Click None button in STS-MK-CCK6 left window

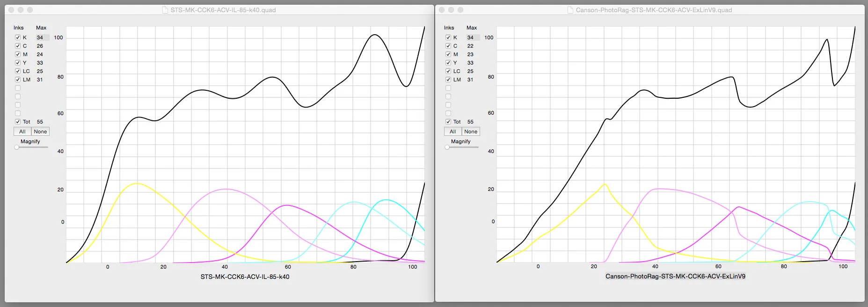pos(40,132)
